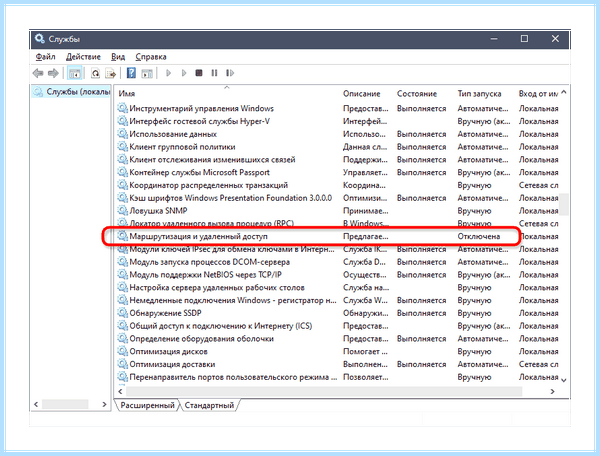600x456 pixels.
Task: Click gear icon beside Оптимизация дисков
Action: click(x=122, y=351)
